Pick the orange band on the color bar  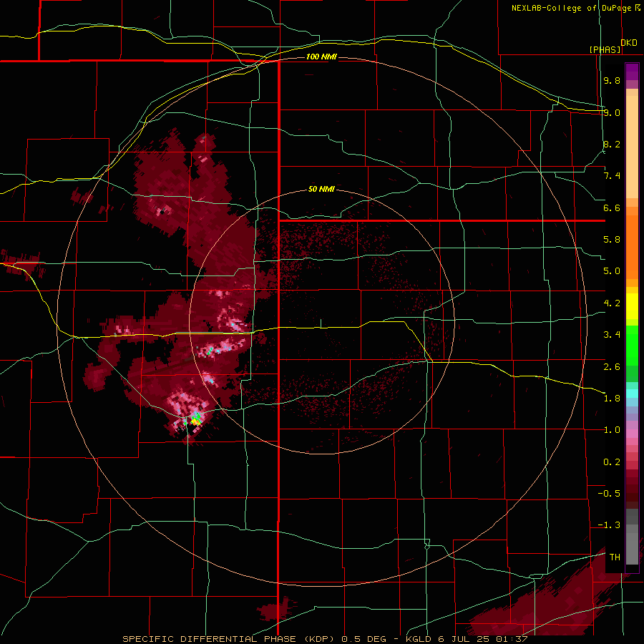632,246
